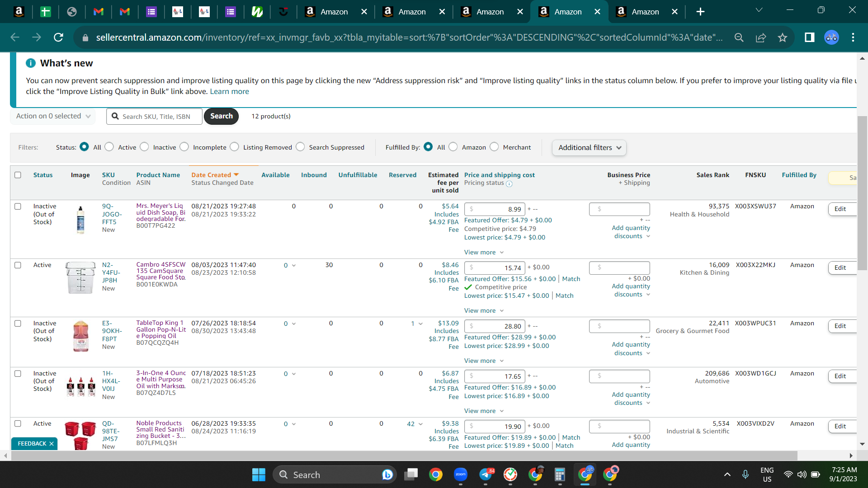Open a new browser tab
868x488 pixels.
pos(700,12)
